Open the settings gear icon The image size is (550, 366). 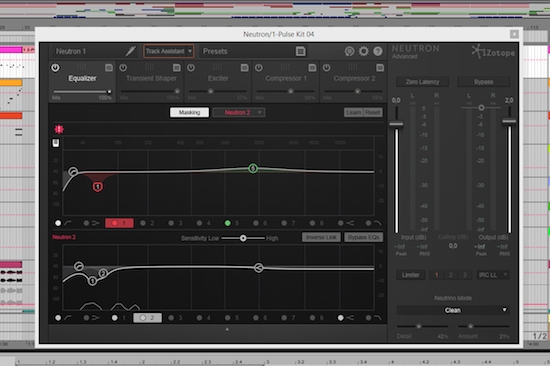coord(364,51)
